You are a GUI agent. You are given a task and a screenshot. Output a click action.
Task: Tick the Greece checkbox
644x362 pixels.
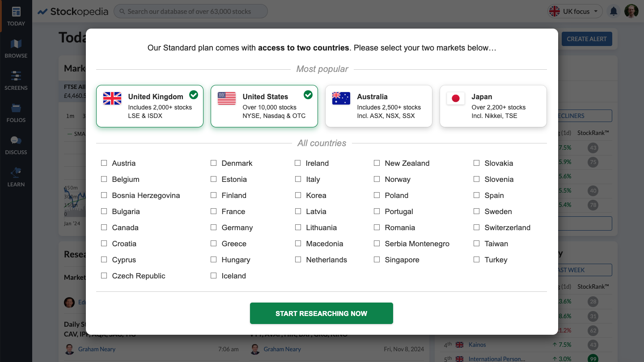pos(213,244)
